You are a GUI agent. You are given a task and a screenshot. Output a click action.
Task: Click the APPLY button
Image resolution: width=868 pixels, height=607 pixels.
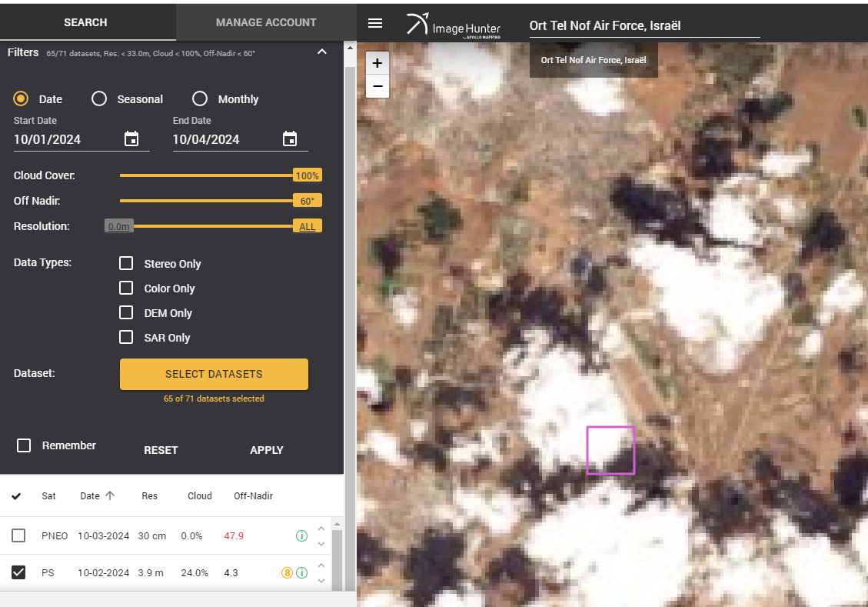click(267, 450)
